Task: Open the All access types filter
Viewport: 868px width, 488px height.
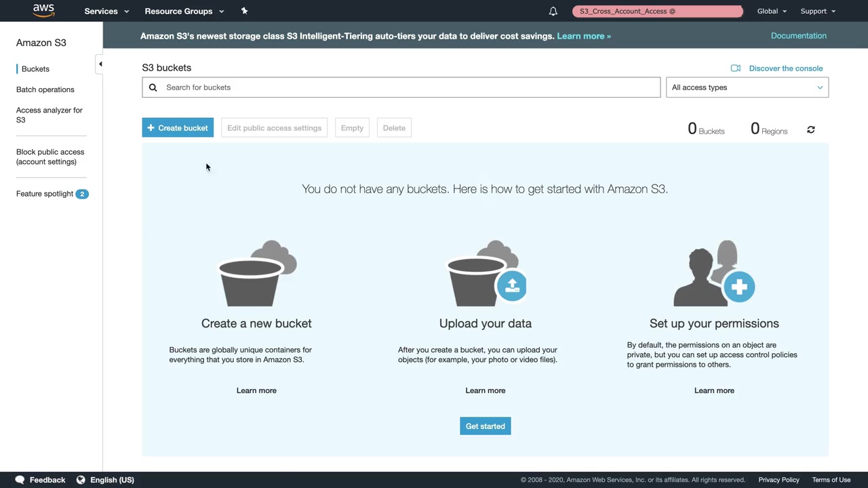Action: click(747, 87)
